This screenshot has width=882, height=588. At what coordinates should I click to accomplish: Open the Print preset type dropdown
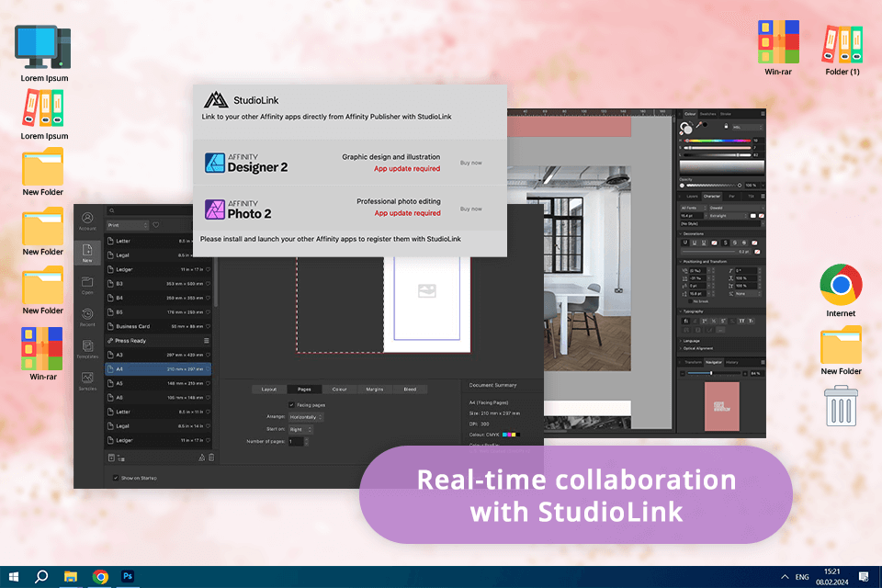click(x=127, y=225)
